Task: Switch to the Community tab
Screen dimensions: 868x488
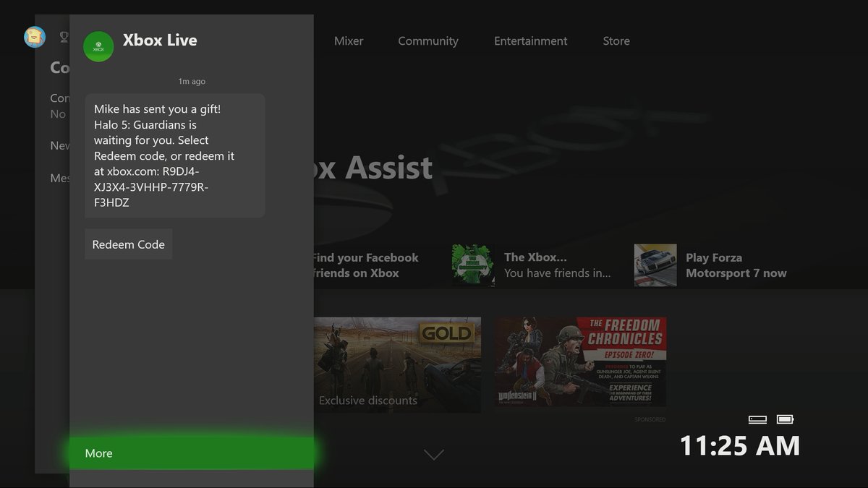Action: pyautogui.click(x=428, y=41)
